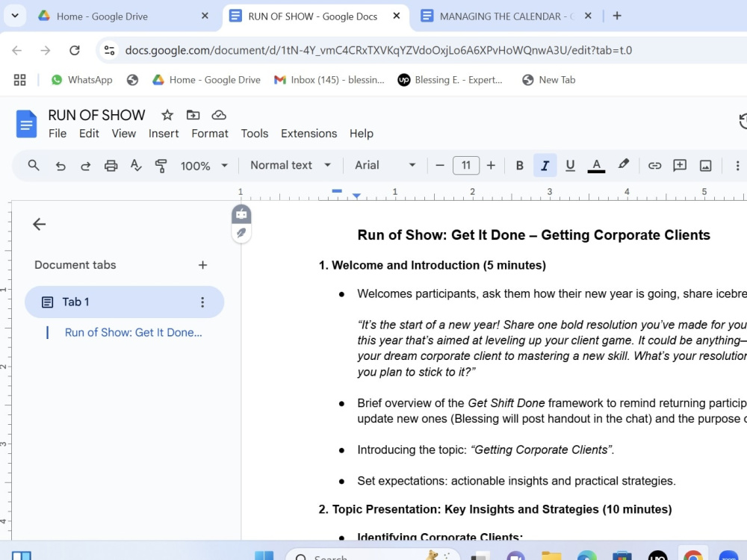Open the Home - Google Drive bookmark
Image resolution: width=747 pixels, height=560 pixels.
tap(206, 80)
